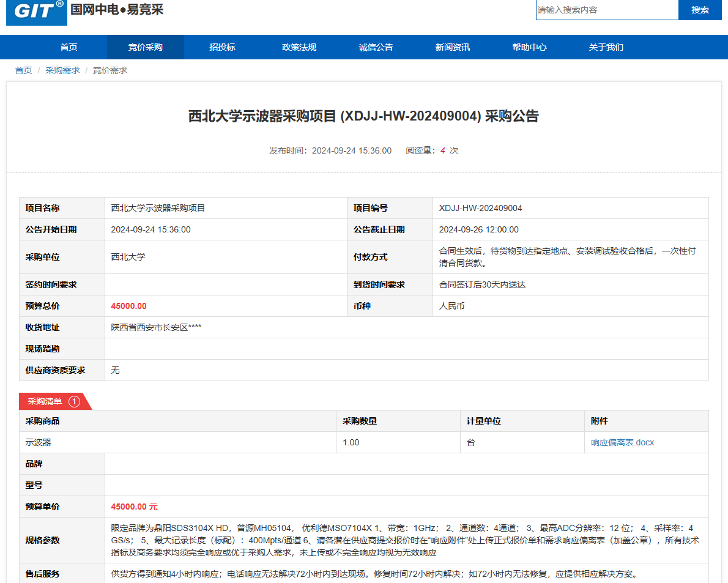Open 新闻资讯 in the navbar
The height and width of the screenshot is (583, 728).
click(452, 47)
